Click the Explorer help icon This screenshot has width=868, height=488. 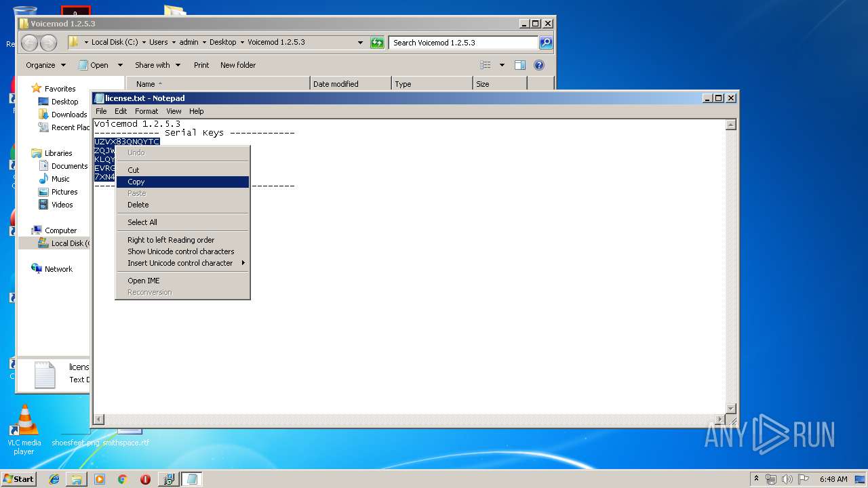tap(539, 65)
